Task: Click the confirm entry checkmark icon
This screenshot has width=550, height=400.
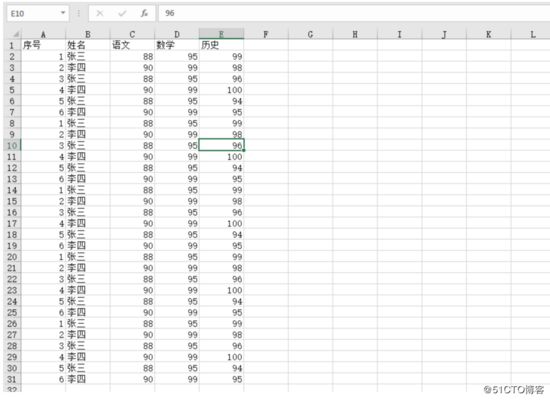Action: click(122, 13)
